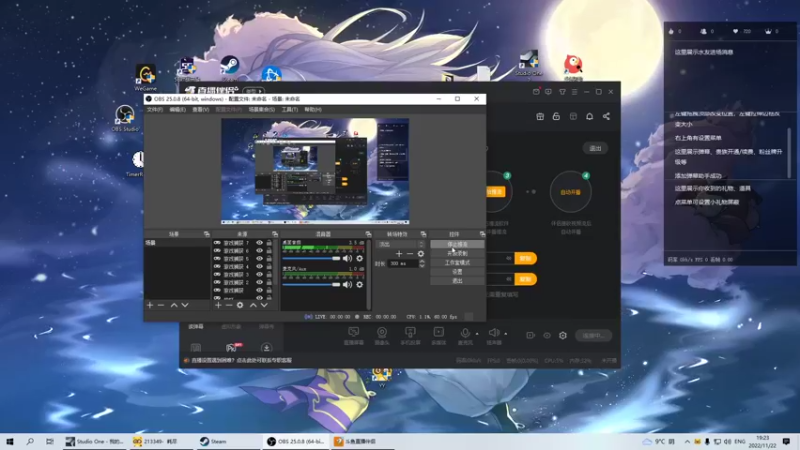800x450 pixels.
Task: Open desktop audio settings gear in mixer
Action: click(x=360, y=258)
